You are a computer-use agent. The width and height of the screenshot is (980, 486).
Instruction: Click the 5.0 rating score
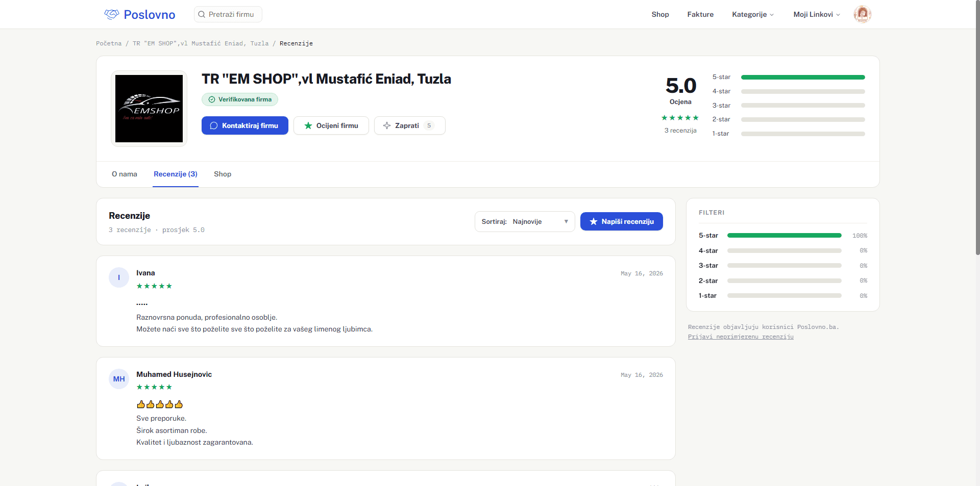click(680, 85)
